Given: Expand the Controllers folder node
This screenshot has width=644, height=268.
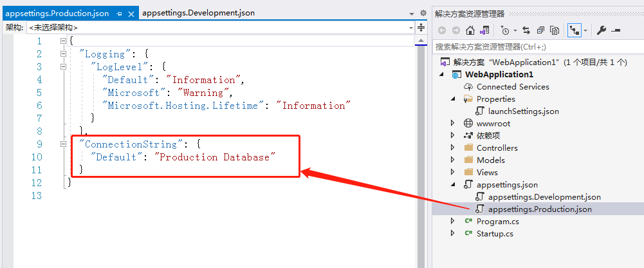Looking at the screenshot, I should coord(453,148).
